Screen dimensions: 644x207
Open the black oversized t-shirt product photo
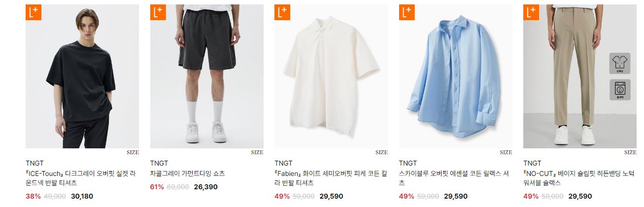tap(82, 76)
